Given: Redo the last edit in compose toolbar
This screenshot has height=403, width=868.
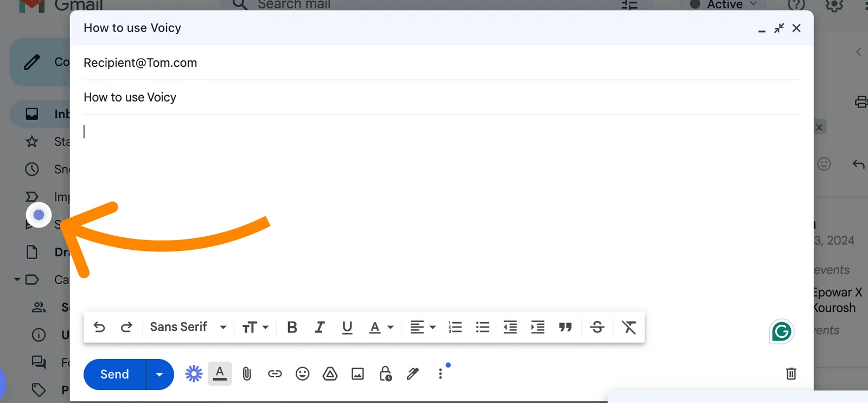Looking at the screenshot, I should (x=126, y=327).
